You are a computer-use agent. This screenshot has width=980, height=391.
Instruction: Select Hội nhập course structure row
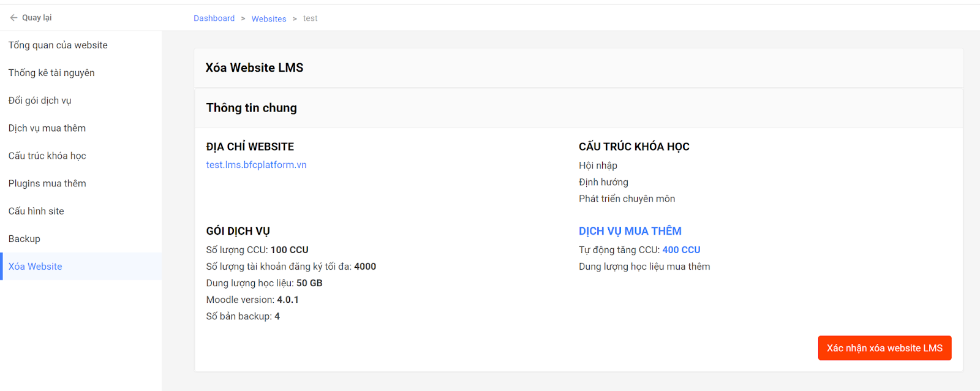[x=598, y=165]
